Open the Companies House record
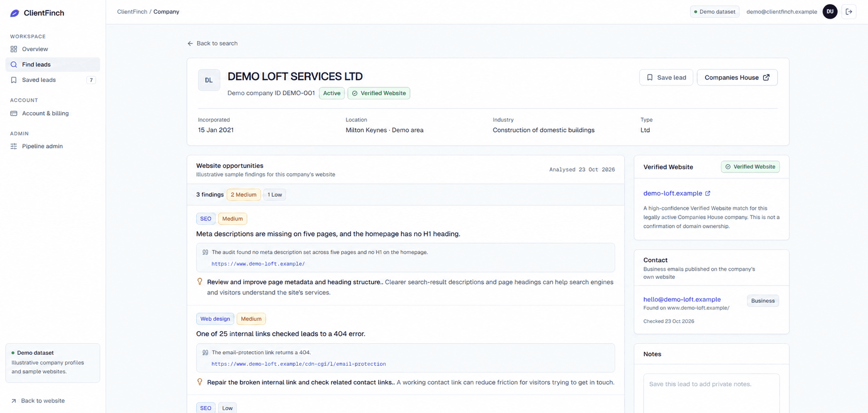 point(737,77)
